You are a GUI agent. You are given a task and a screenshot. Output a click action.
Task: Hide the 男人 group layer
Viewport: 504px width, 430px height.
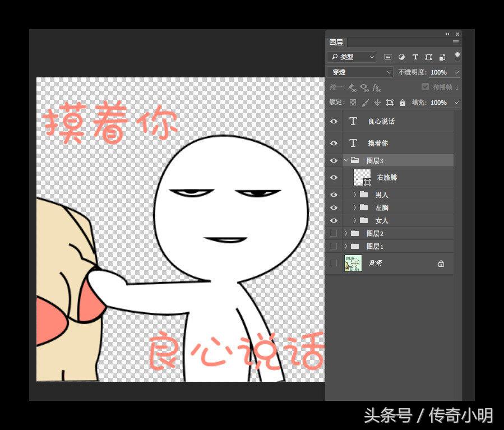(x=334, y=195)
